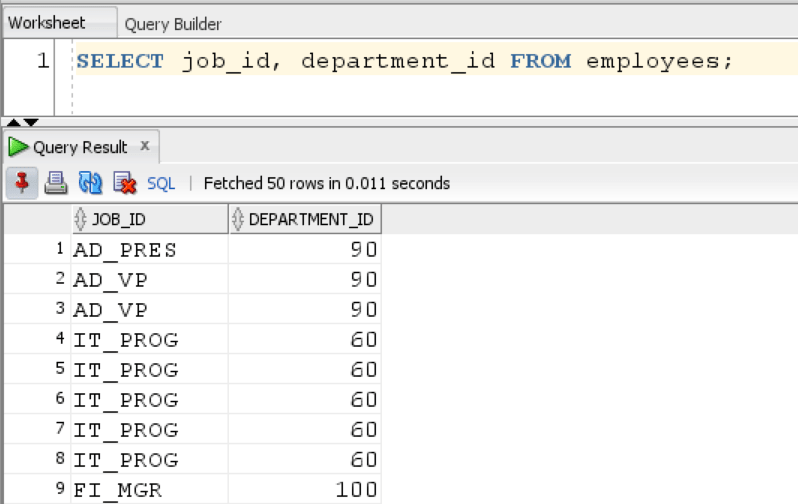Open the Query Builder tab
The height and width of the screenshot is (504, 798).
click(173, 23)
